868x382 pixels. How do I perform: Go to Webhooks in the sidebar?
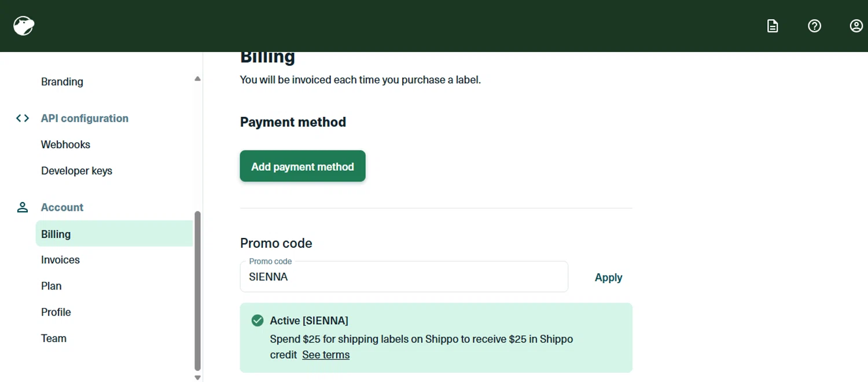click(x=65, y=145)
